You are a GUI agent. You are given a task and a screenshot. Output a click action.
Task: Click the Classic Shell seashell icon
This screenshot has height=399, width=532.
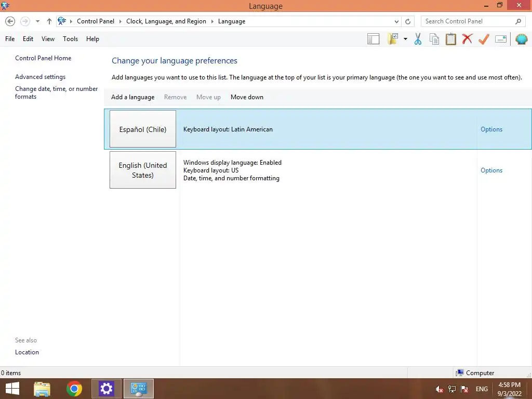[x=522, y=39]
